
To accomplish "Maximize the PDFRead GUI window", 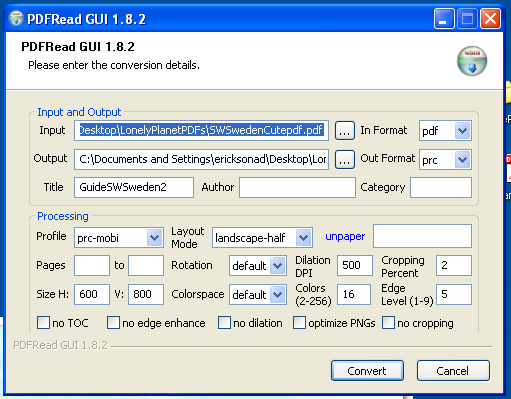I will click(467, 19).
